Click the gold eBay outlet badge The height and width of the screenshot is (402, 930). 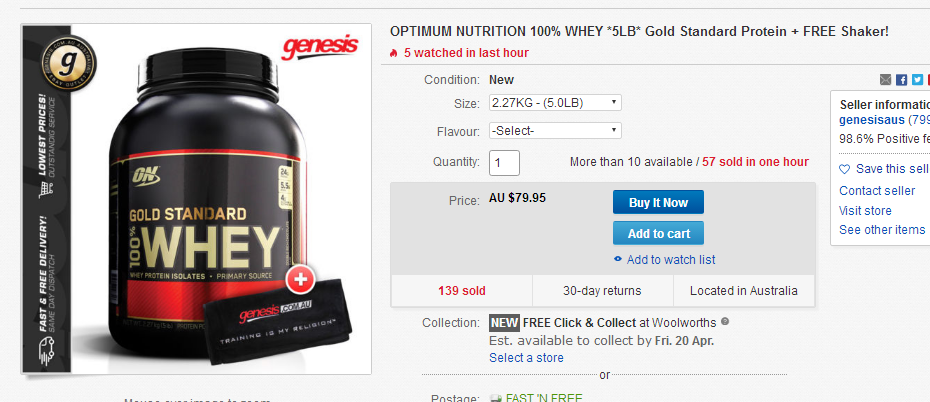click(69, 63)
